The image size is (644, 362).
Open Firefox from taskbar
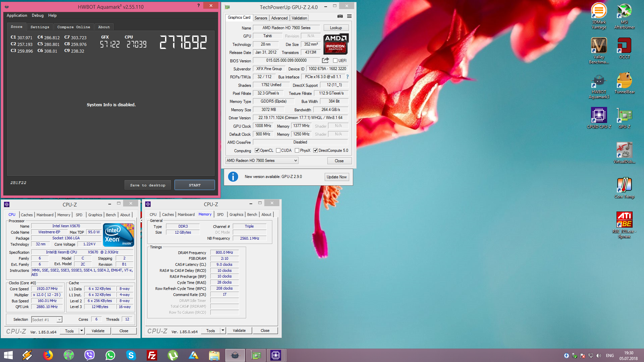coord(48,355)
